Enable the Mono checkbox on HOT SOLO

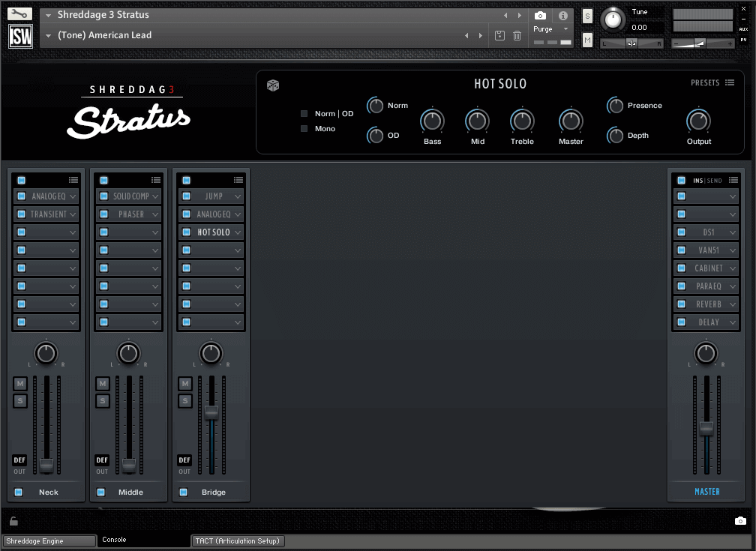click(x=304, y=128)
